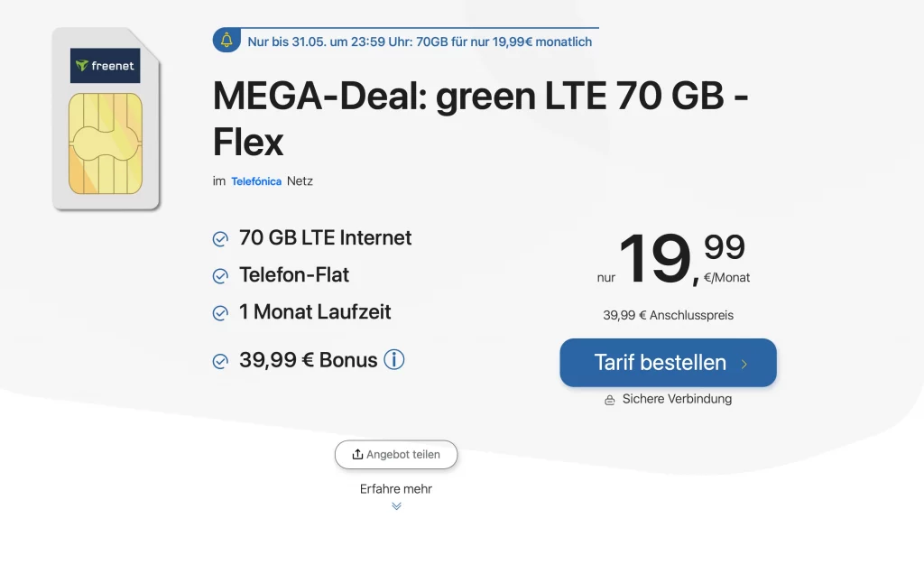Click the limited-time 70GB promo banner text
Viewport: 924px width, 574px height.
tap(420, 42)
